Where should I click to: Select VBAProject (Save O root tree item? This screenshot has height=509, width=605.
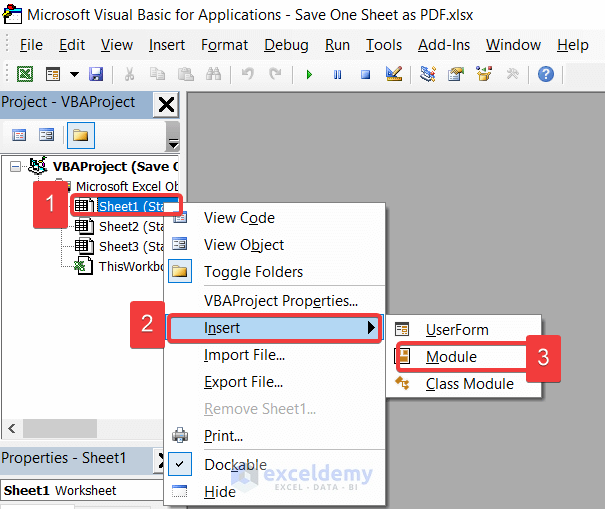(x=115, y=167)
